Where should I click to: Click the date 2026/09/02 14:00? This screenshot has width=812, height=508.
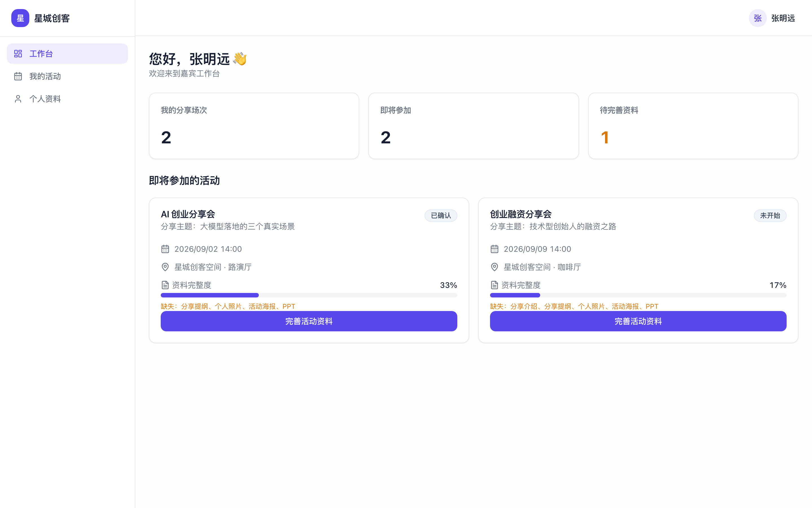[x=208, y=249]
